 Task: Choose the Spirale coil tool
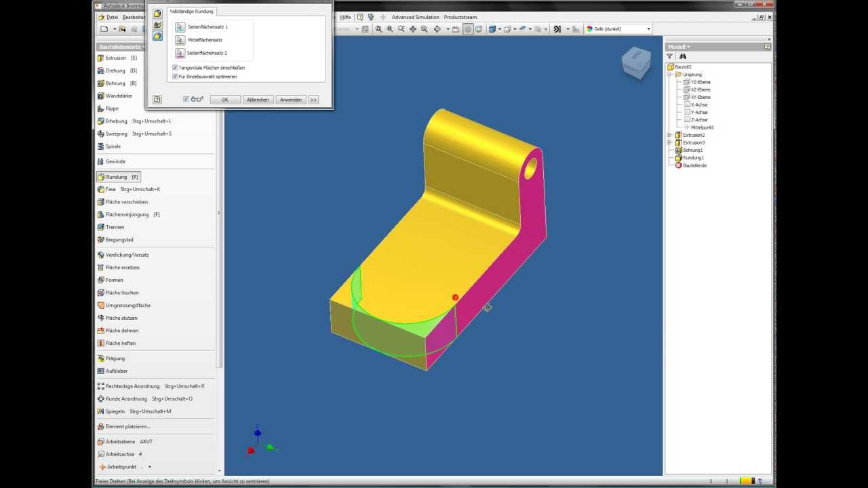coord(109,146)
